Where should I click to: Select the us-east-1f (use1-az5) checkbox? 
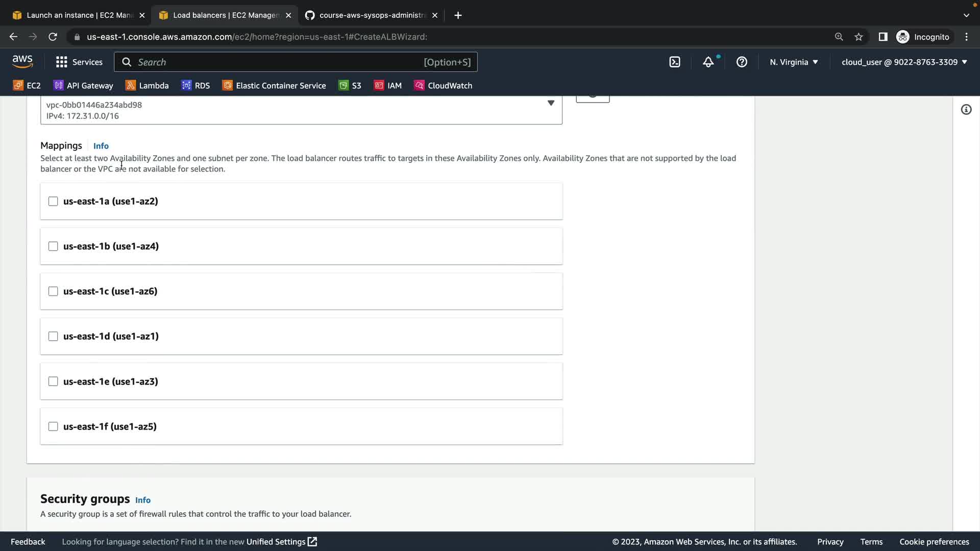(x=53, y=427)
